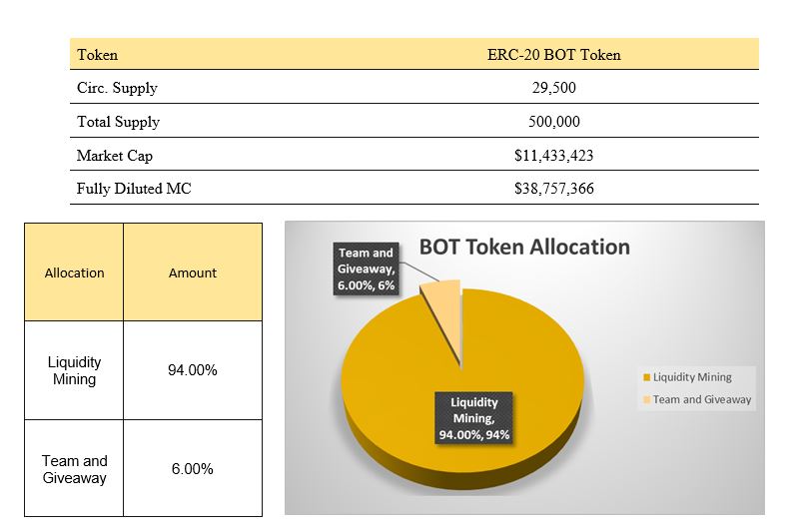Select the 6.00% amount table cell
Screen dimensions: 798x532
pos(193,468)
